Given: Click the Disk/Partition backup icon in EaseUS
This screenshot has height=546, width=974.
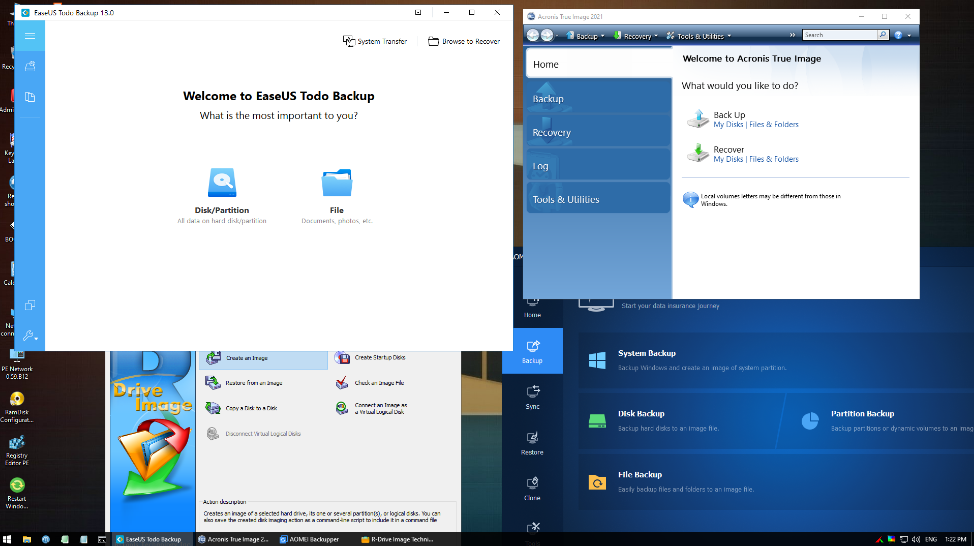Looking at the screenshot, I should 222,183.
